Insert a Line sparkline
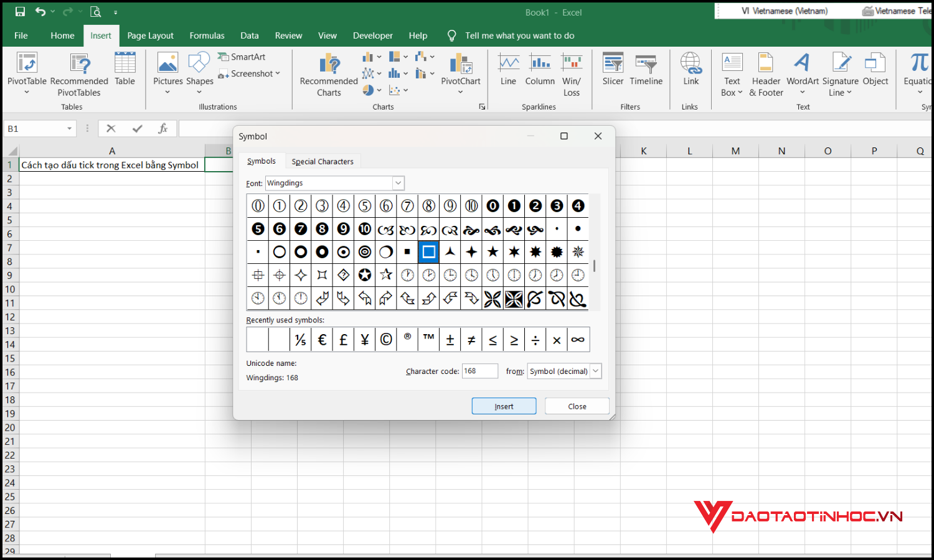 point(508,70)
